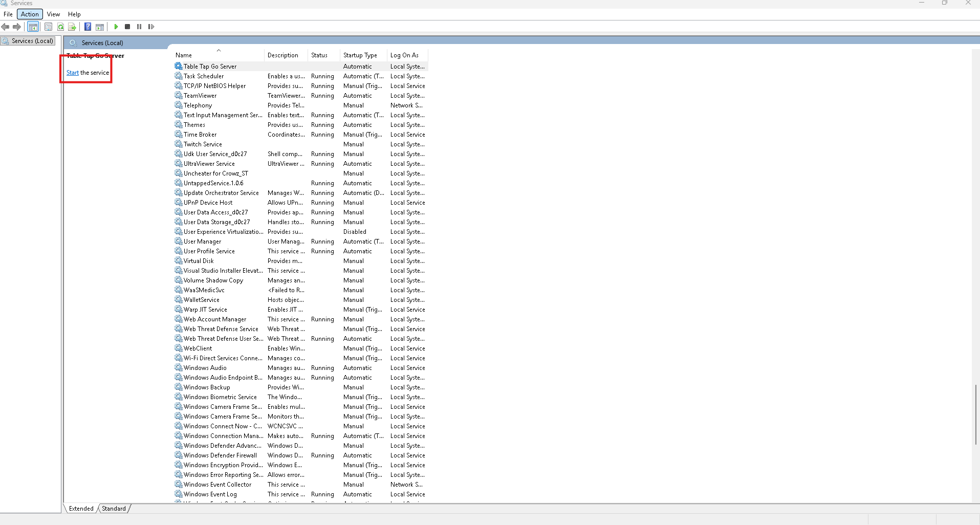
Task: Select Services (Local) in the console tree
Action: coord(32,41)
